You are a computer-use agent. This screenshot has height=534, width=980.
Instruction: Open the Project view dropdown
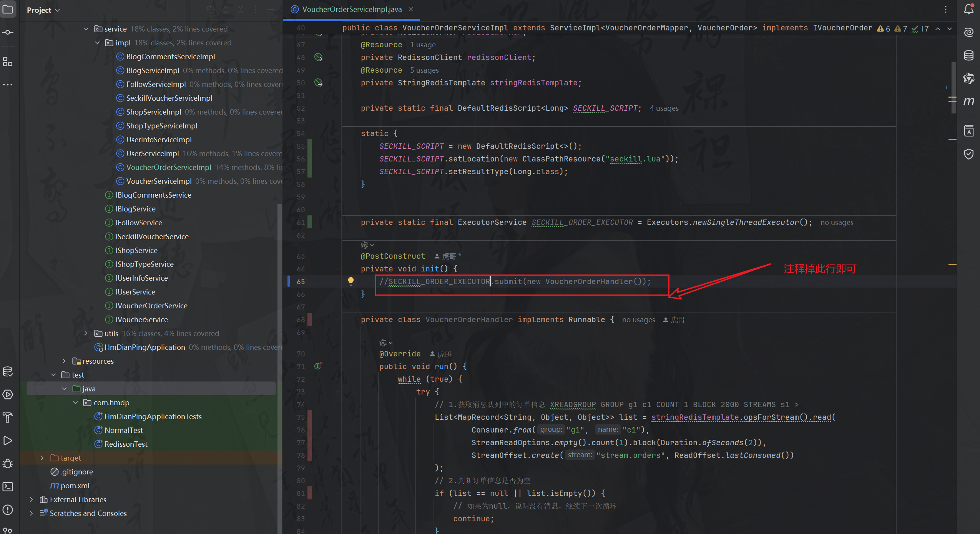(43, 10)
